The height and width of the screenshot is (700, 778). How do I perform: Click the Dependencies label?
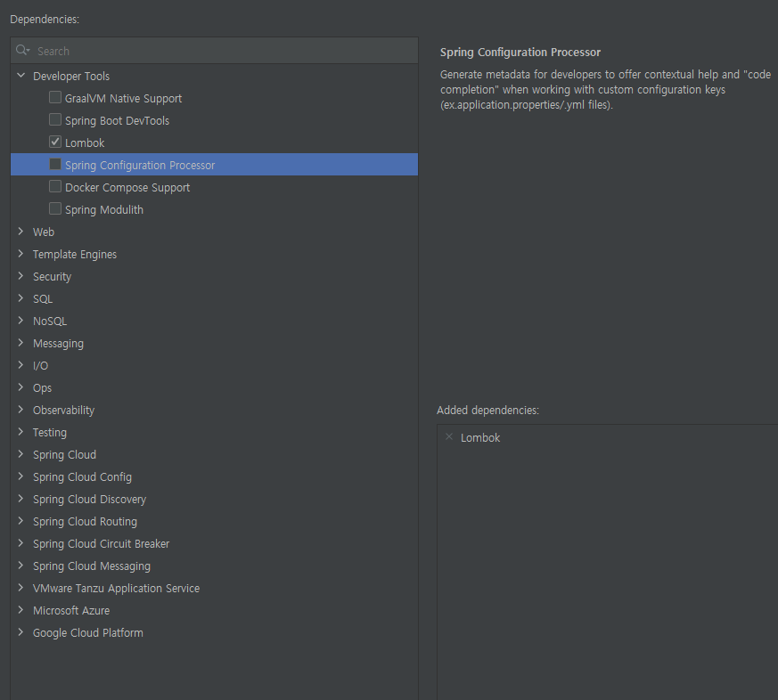(45, 20)
